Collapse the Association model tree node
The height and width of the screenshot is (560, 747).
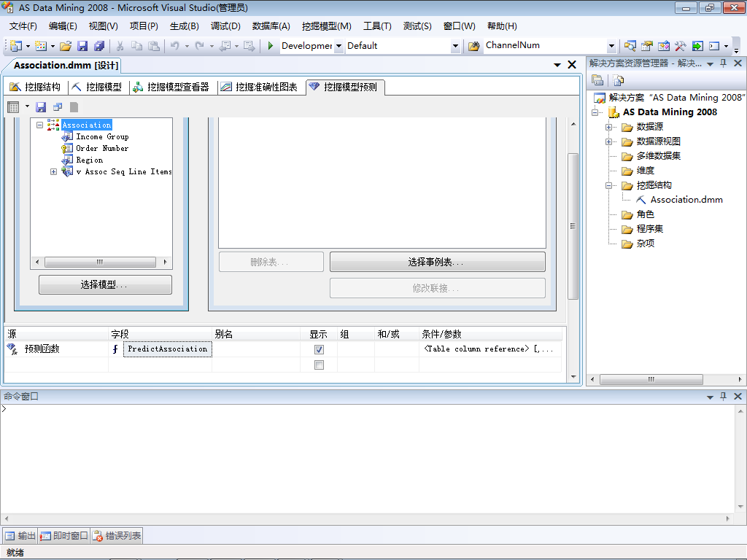(40, 125)
